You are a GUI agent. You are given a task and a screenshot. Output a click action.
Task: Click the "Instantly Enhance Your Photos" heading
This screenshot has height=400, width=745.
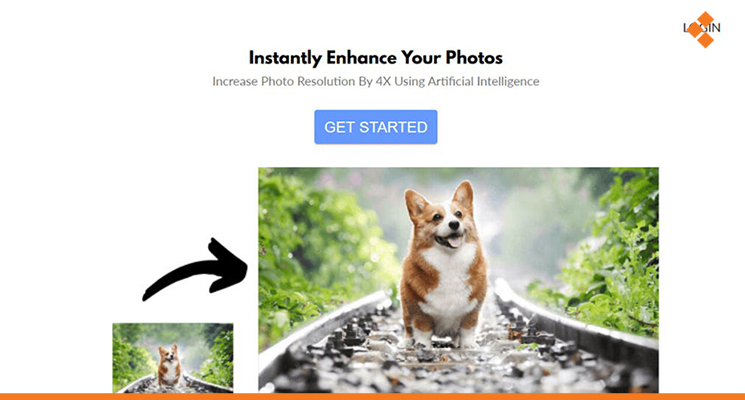pos(375,58)
